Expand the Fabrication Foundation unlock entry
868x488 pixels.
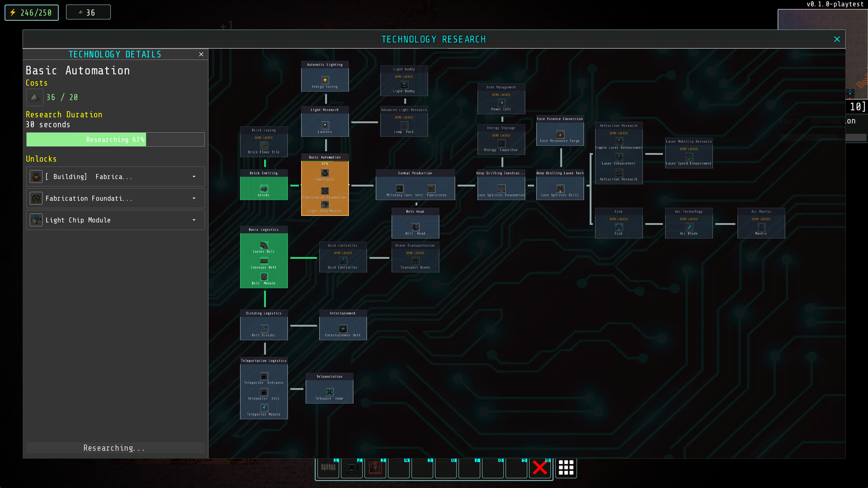[193, 198]
